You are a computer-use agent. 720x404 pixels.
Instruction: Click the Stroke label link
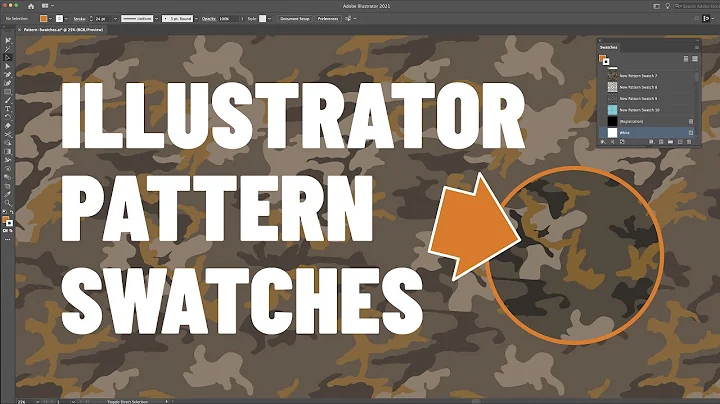coord(79,18)
